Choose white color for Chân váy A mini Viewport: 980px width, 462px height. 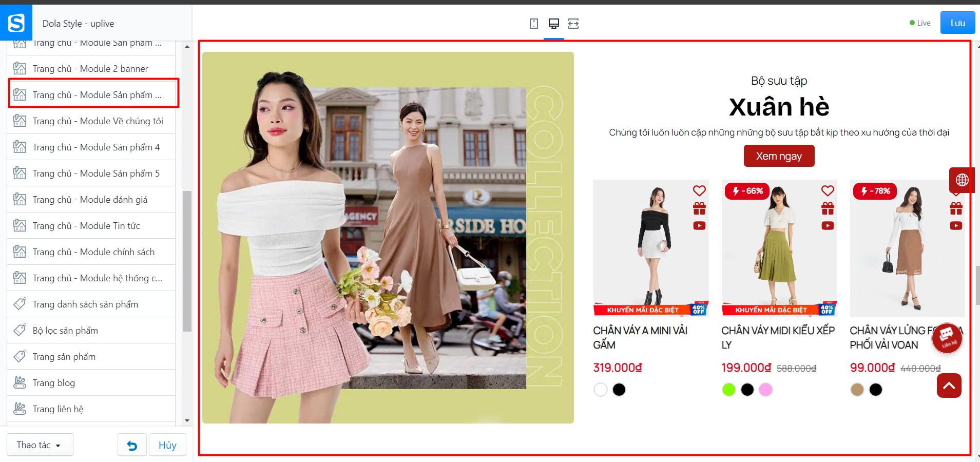(x=600, y=390)
